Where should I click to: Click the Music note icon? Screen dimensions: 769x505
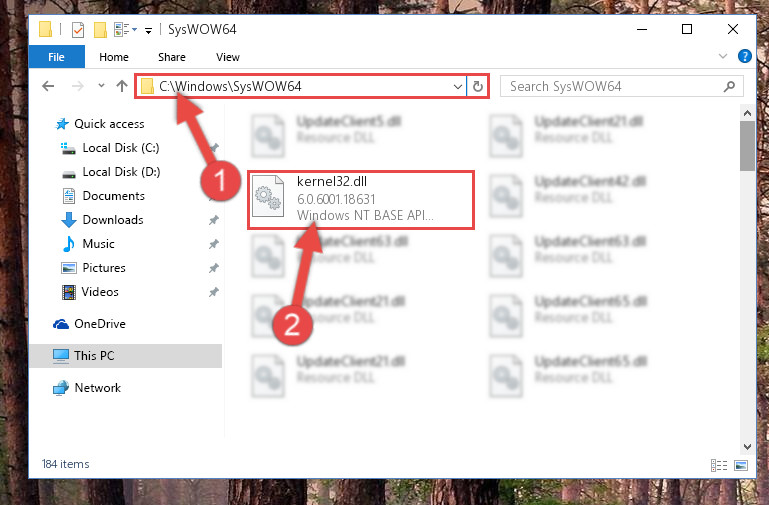[x=69, y=244]
